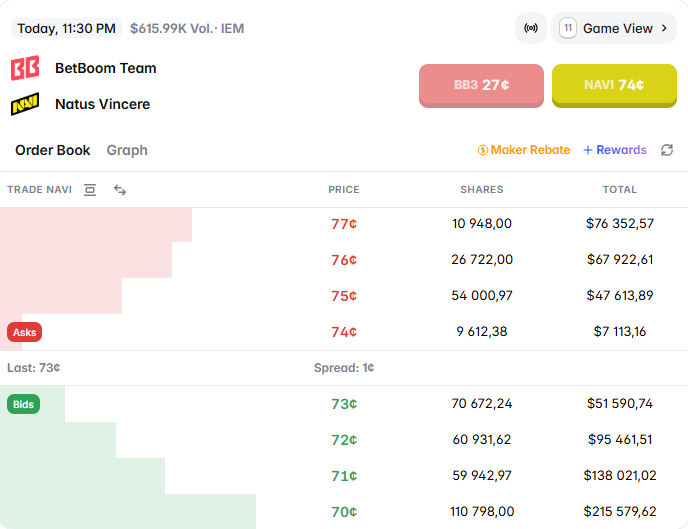Click the live broadcast signal icon

[530, 28]
